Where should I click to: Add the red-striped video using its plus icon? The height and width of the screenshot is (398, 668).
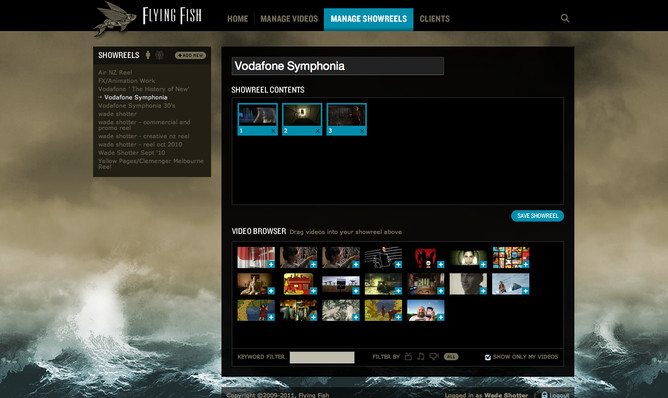click(x=271, y=265)
